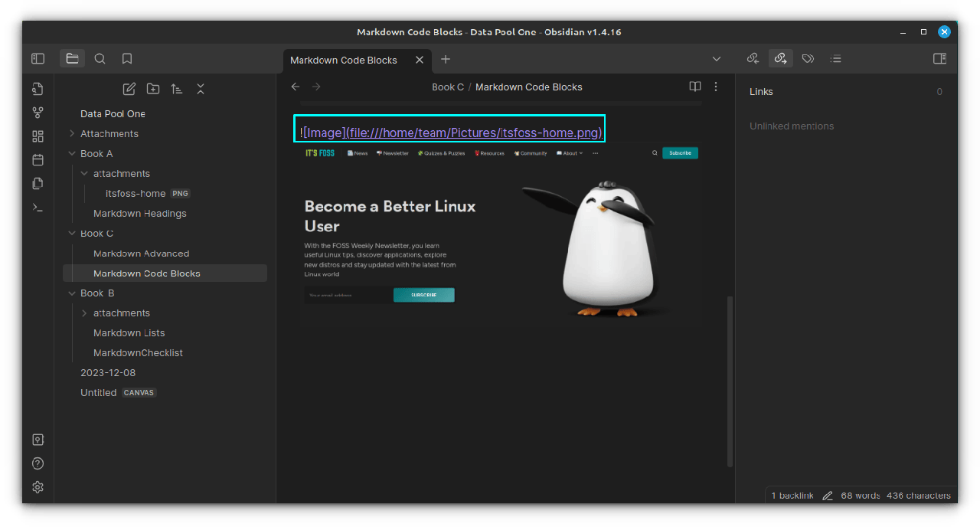Click the 1 backlink status bar item
This screenshot has height=527, width=980.
tap(792, 496)
